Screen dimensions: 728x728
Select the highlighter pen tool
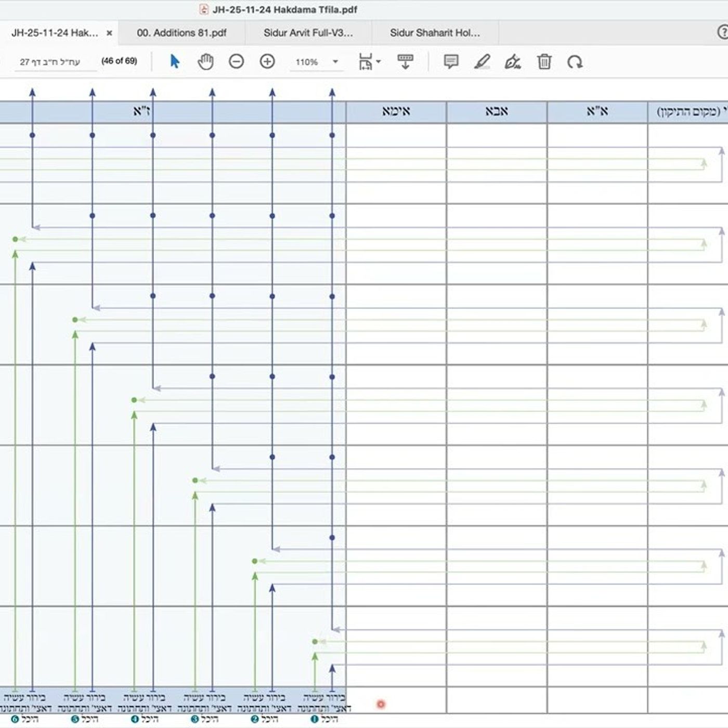482,62
